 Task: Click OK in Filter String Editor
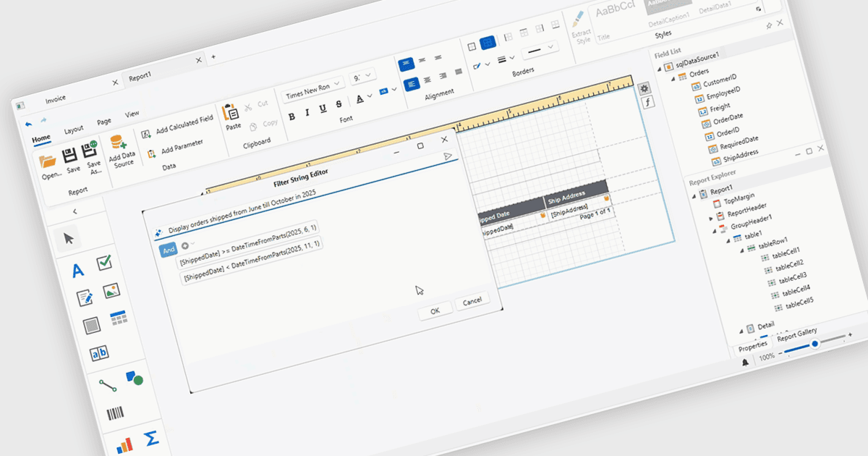(435, 311)
